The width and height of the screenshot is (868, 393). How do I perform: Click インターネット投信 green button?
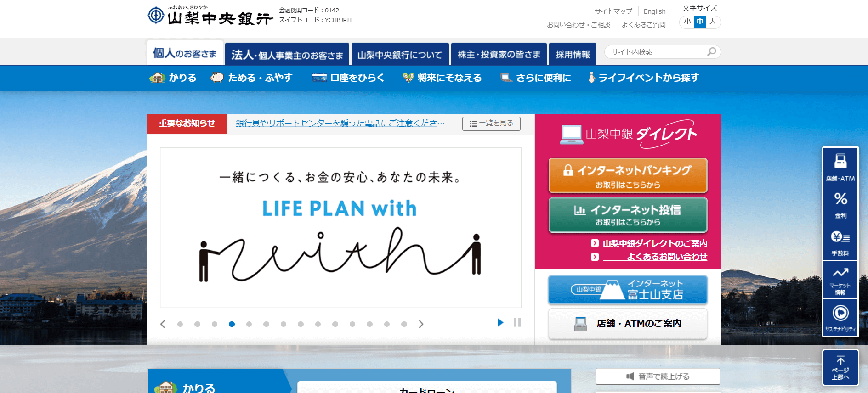[x=628, y=215]
